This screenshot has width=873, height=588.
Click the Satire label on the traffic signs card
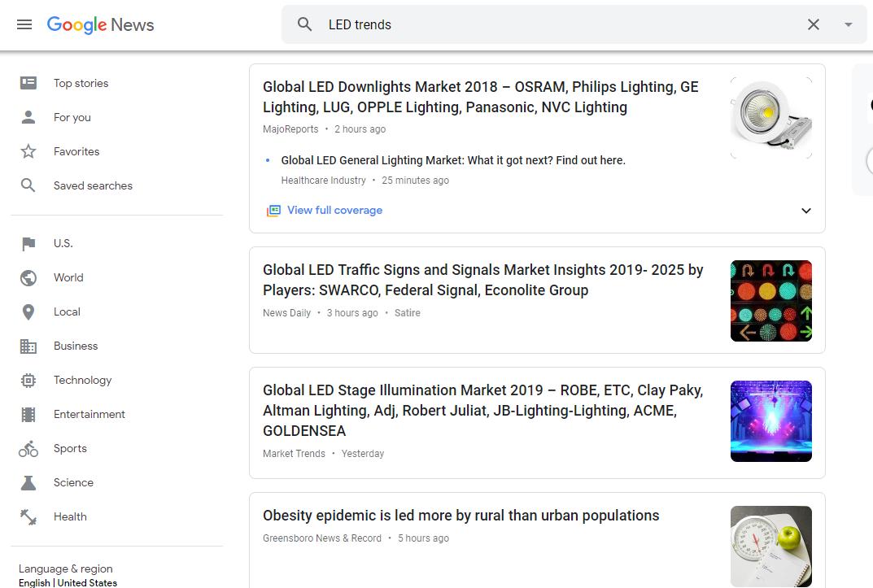(x=408, y=312)
